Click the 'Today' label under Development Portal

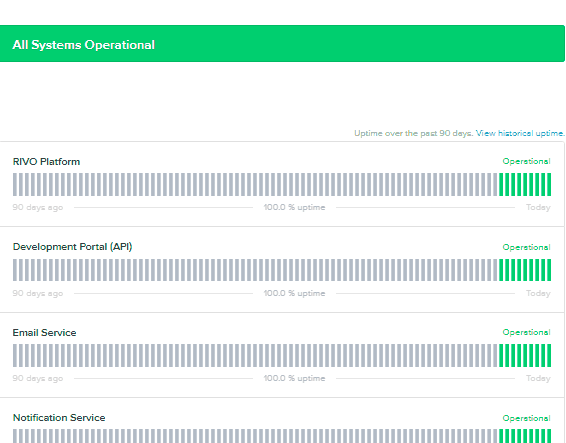coord(538,293)
